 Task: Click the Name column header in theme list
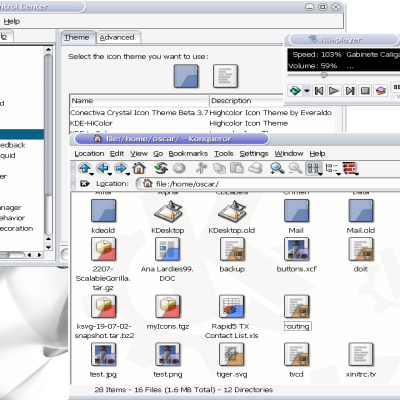(139, 101)
